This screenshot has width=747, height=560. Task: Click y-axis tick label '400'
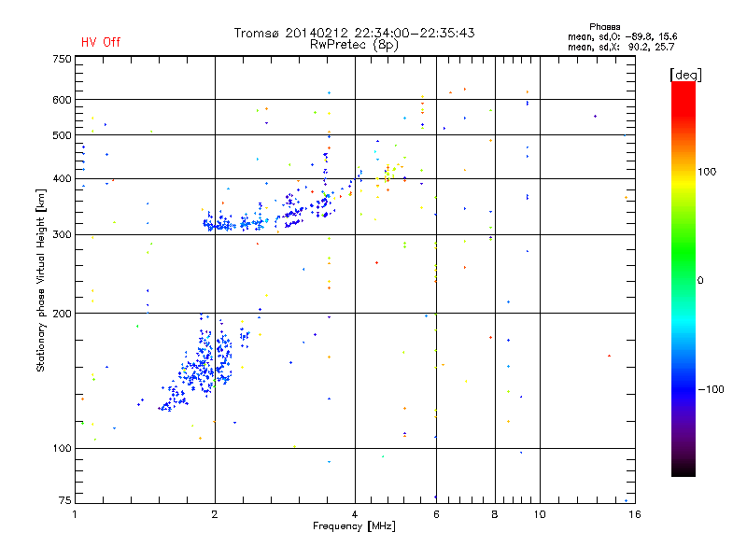point(62,178)
